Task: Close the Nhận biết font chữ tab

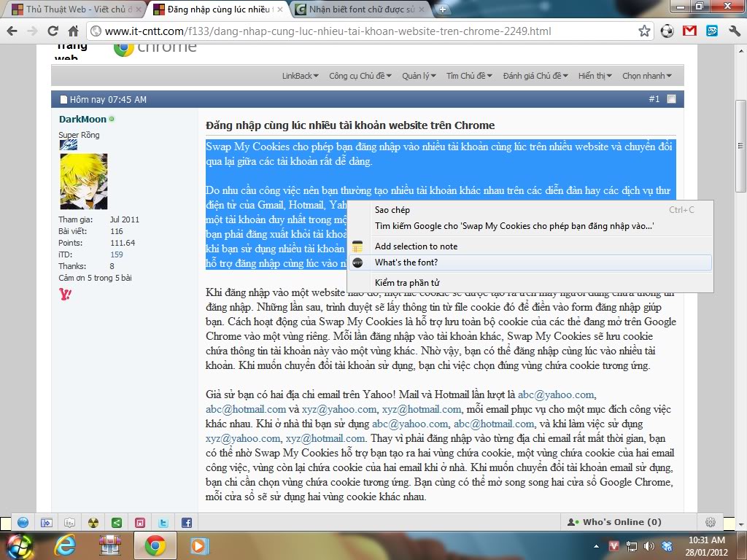Action: pyautogui.click(x=421, y=9)
